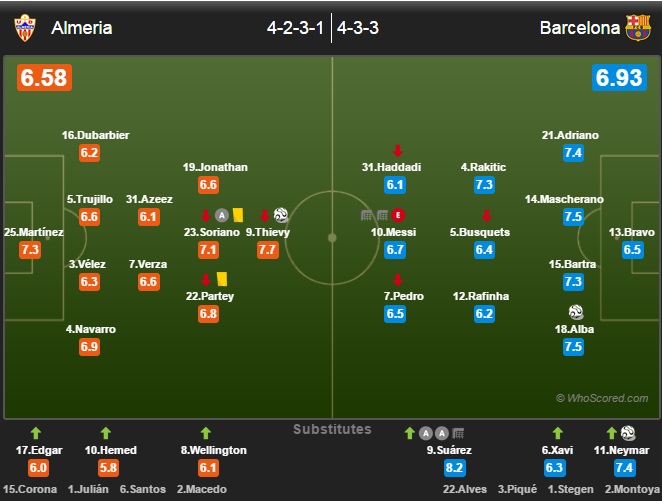Image resolution: width=662 pixels, height=501 pixels.
Task: Select goalkeeper 25.Martínez
Action: click(x=34, y=232)
